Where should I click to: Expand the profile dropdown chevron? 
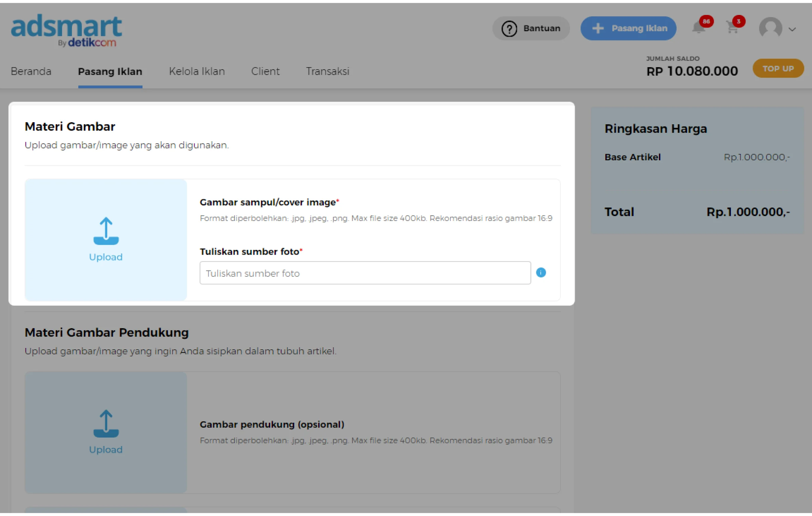pos(792,30)
